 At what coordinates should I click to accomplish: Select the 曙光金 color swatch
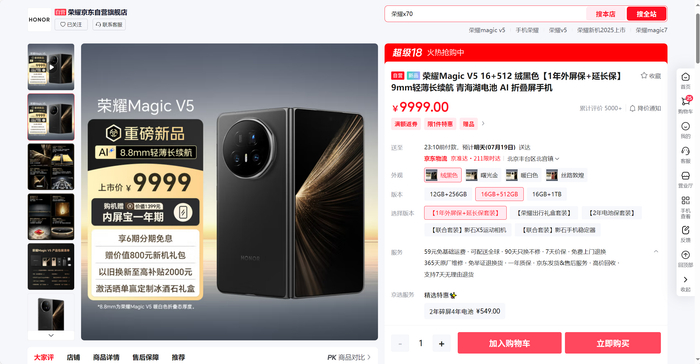click(482, 175)
